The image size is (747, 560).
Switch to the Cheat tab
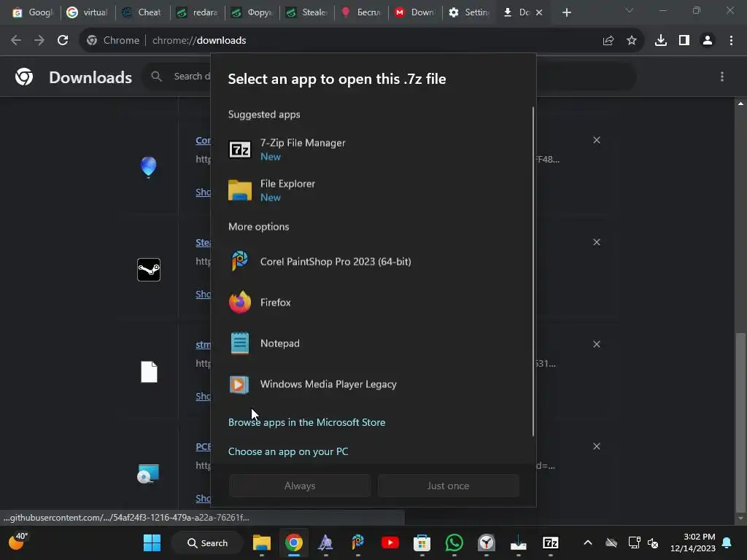[142, 12]
